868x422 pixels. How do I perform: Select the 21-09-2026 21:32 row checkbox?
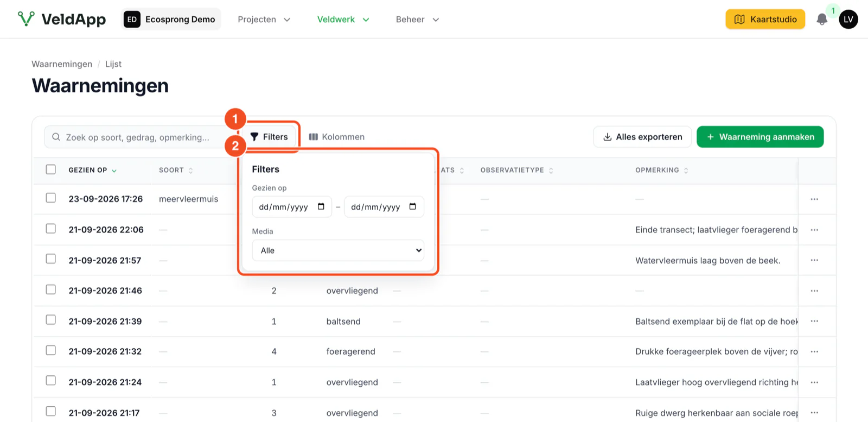51,350
